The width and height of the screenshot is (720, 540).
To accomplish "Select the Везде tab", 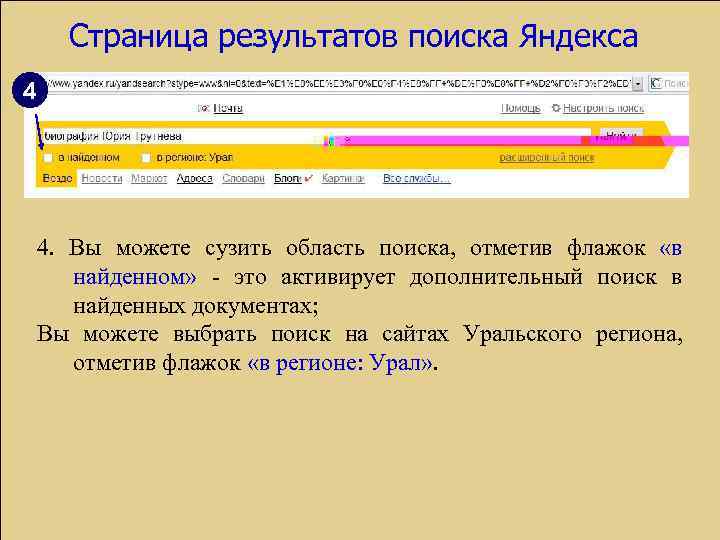I will pyautogui.click(x=57, y=178).
